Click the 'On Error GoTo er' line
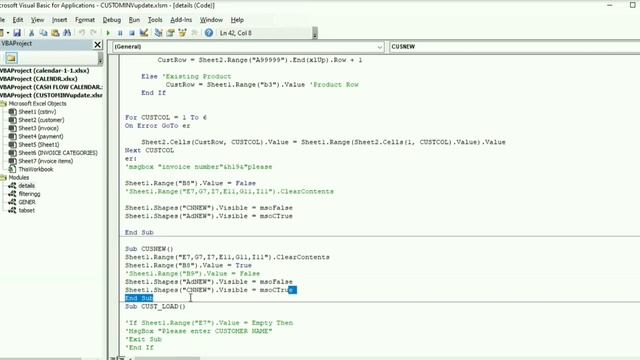Viewport: 640px width, 360px height. (158, 126)
